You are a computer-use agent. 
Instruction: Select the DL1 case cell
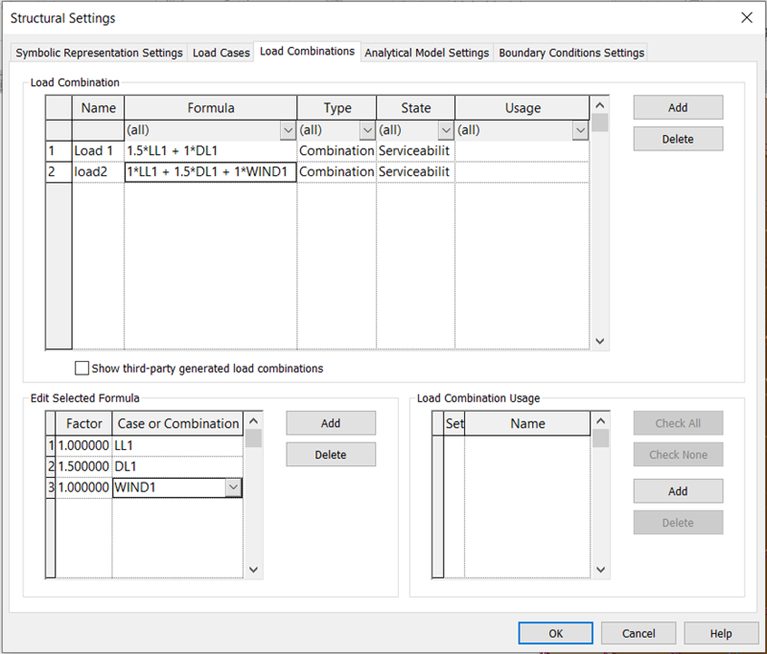click(x=178, y=467)
